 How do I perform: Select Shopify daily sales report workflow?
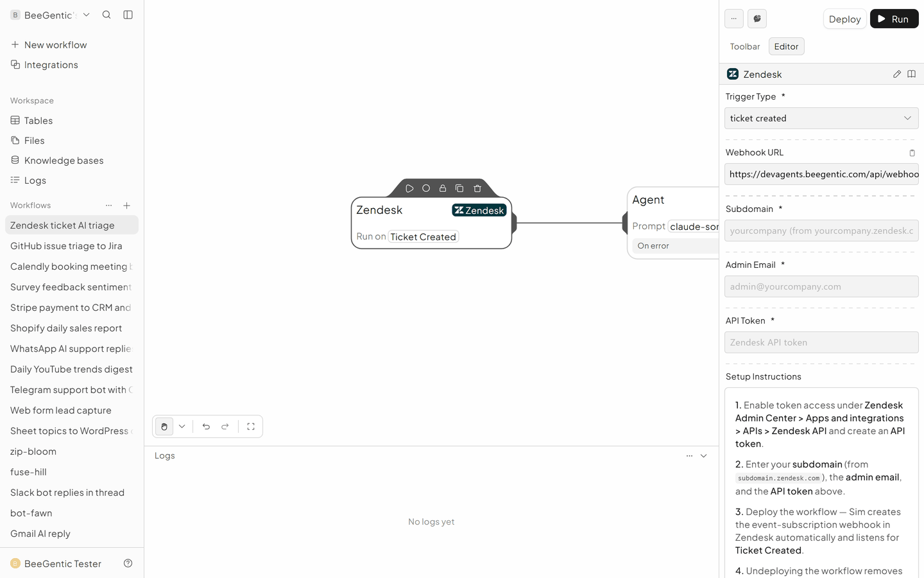click(72, 328)
